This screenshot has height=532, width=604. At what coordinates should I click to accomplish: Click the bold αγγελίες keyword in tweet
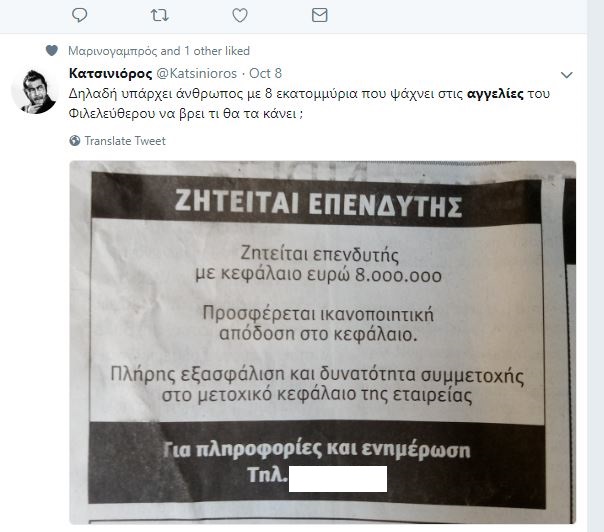495,94
